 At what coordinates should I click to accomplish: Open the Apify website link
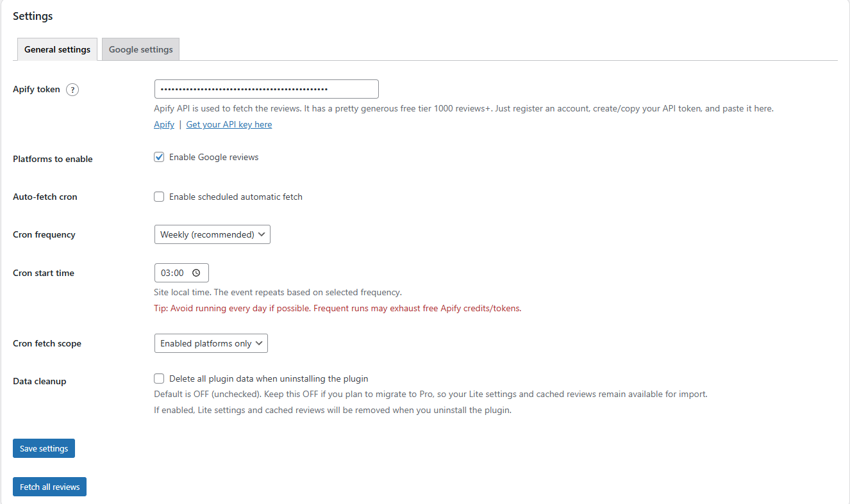(163, 124)
